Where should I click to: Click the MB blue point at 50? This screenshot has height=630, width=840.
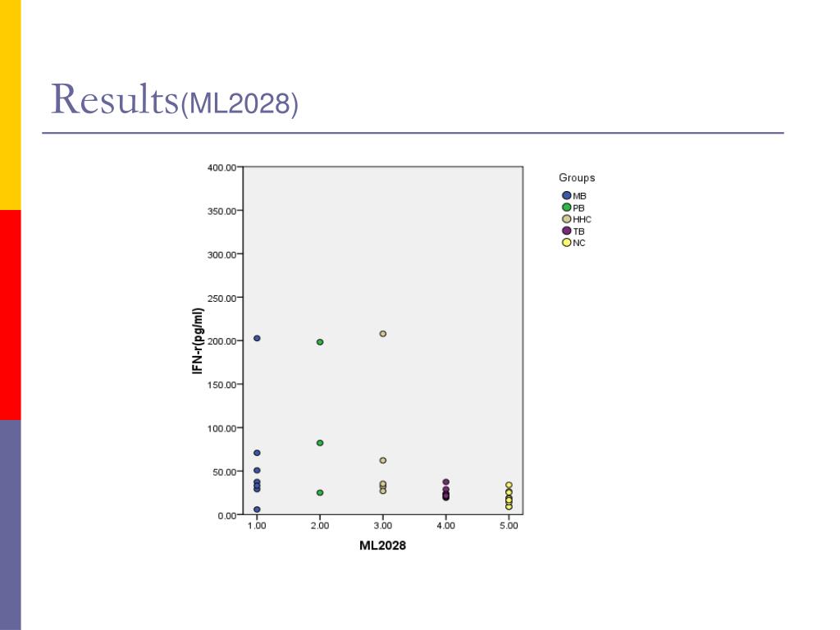(x=257, y=470)
